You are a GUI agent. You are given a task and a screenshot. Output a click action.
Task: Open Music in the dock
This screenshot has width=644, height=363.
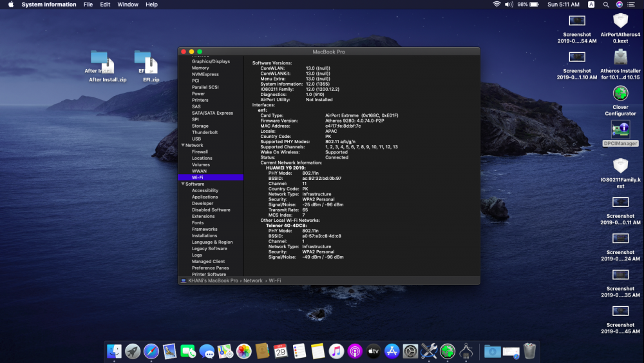336,351
